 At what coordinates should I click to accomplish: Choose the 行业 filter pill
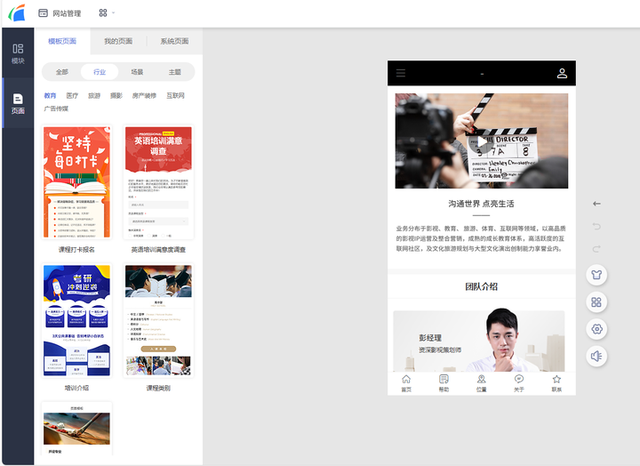point(100,72)
